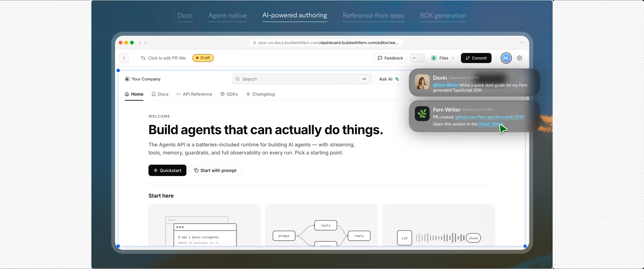This screenshot has width=644, height=269.
Task: Click the WELCOME label
Action: [159, 117]
